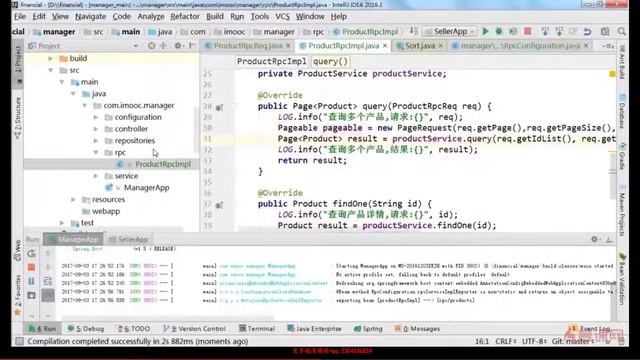Open Spring tool window
The height and width of the screenshot is (360, 640).
[x=368, y=329]
